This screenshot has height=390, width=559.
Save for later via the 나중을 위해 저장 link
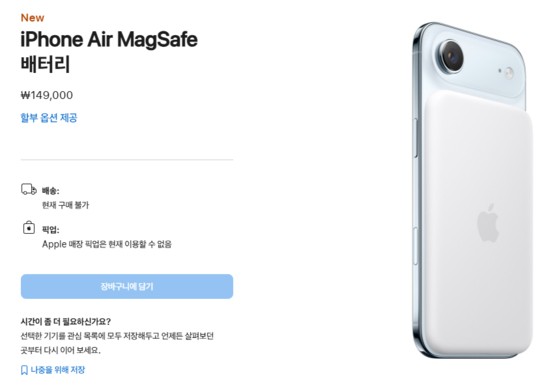point(58,370)
